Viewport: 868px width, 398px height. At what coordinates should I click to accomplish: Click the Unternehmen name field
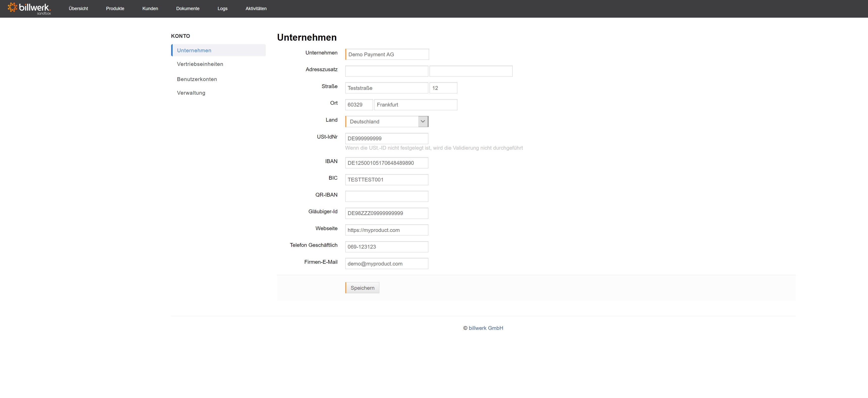[x=387, y=54]
